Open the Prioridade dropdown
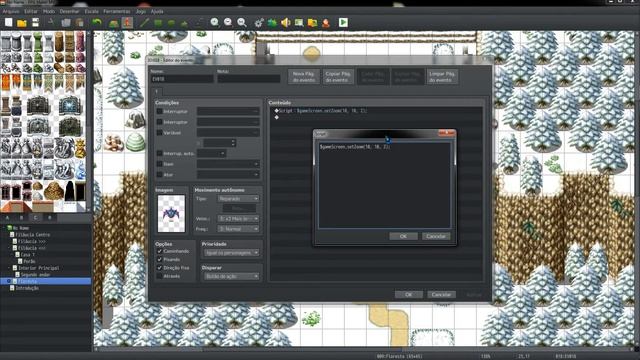Viewport: 640px width, 360px height. pos(231,253)
